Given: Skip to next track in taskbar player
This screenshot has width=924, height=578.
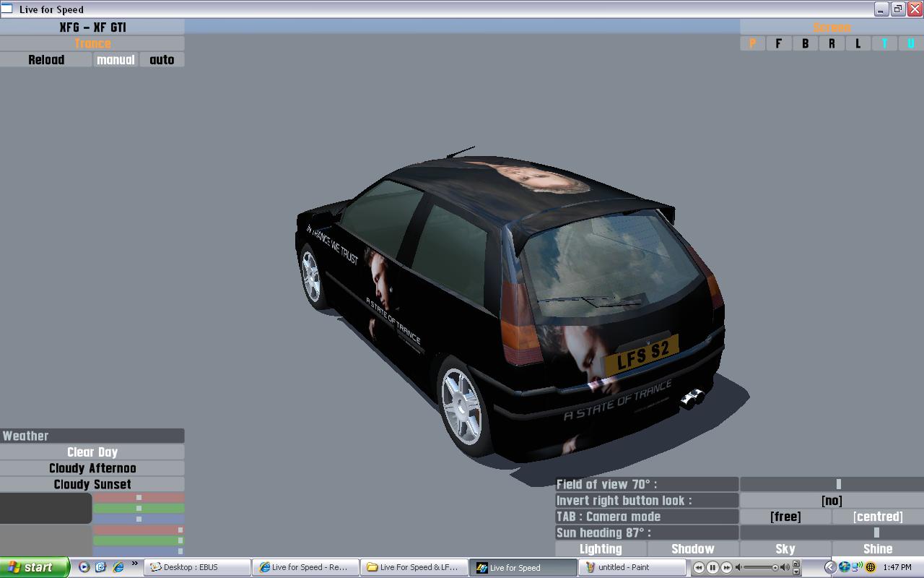Looking at the screenshot, I should 726,568.
